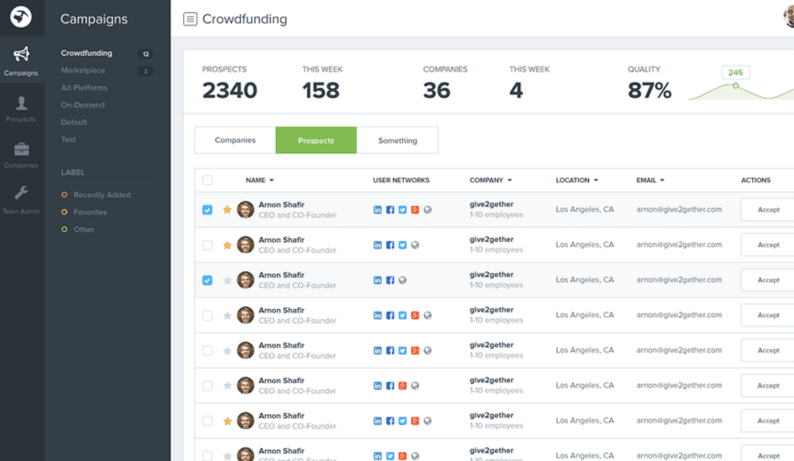Open the LOCATION column dropdown arrow
This screenshot has height=461, width=794.
597,181
